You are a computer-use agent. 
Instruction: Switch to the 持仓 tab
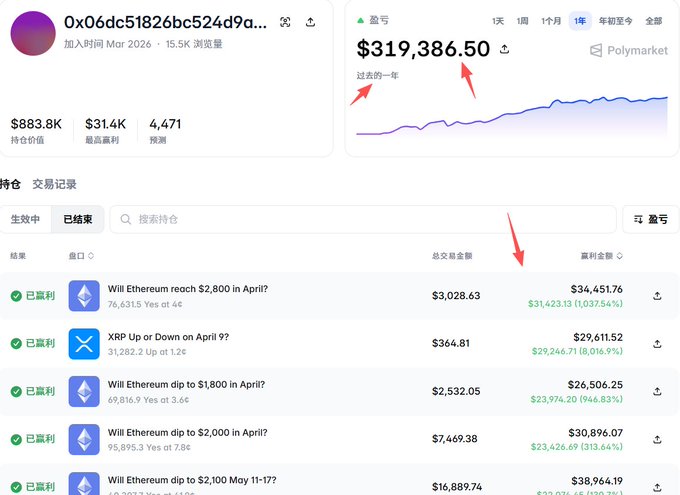pos(10,184)
